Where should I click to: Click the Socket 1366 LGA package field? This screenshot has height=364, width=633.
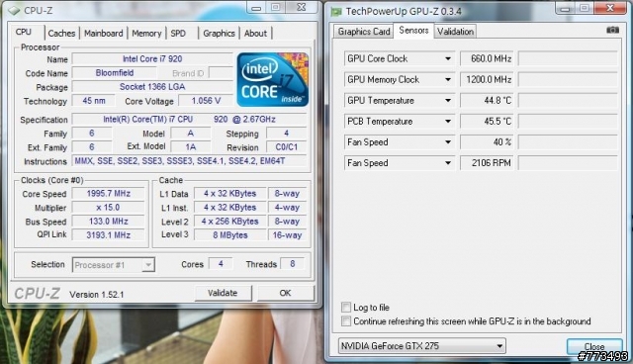(x=152, y=87)
